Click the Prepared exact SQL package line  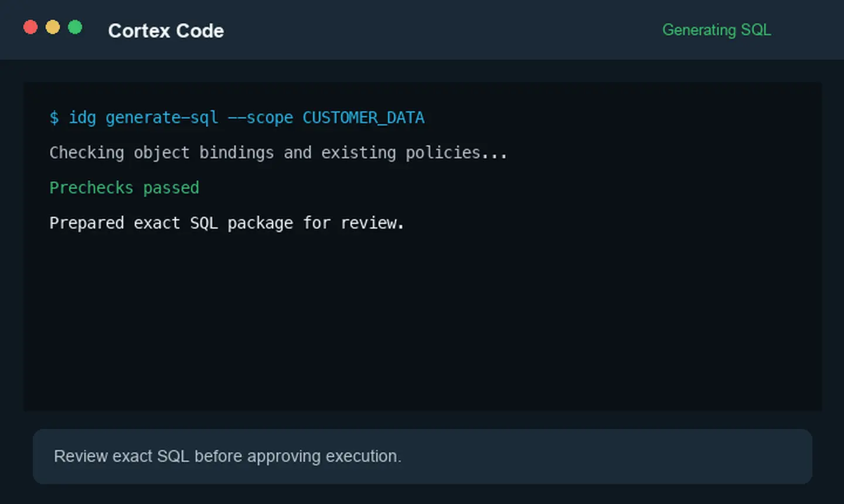point(227,223)
